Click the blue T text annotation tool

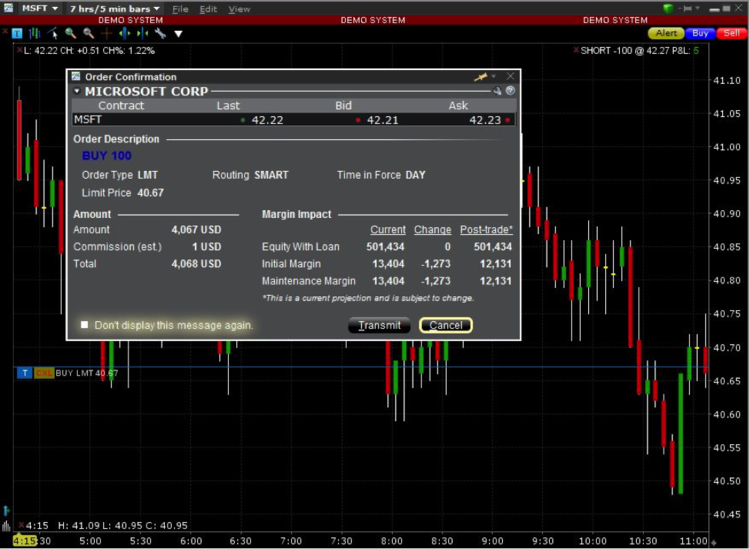point(17,33)
